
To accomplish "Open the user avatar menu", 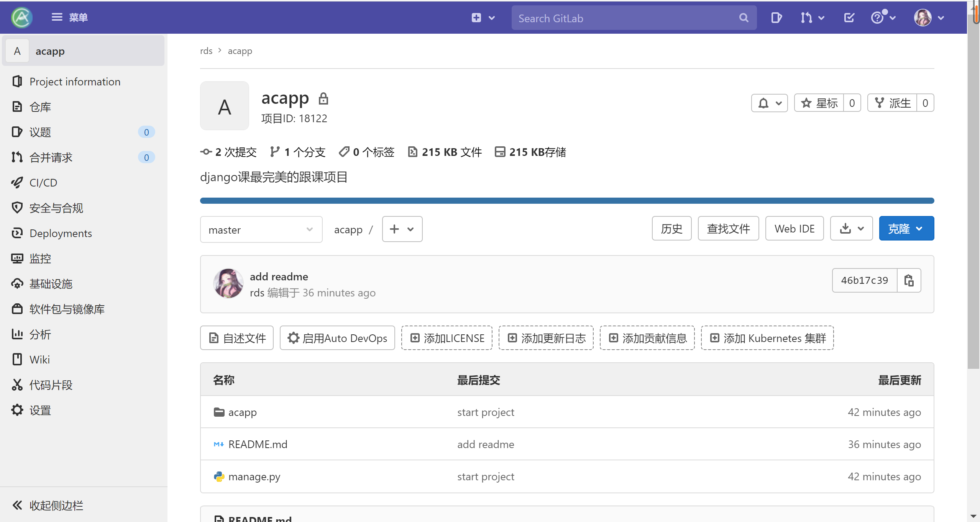I will (x=929, y=18).
